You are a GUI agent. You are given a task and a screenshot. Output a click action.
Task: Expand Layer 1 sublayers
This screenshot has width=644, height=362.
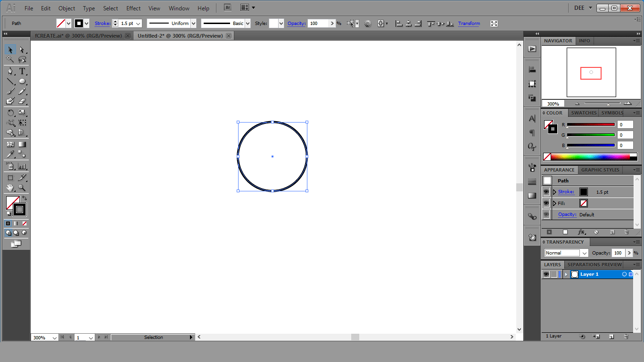566,274
